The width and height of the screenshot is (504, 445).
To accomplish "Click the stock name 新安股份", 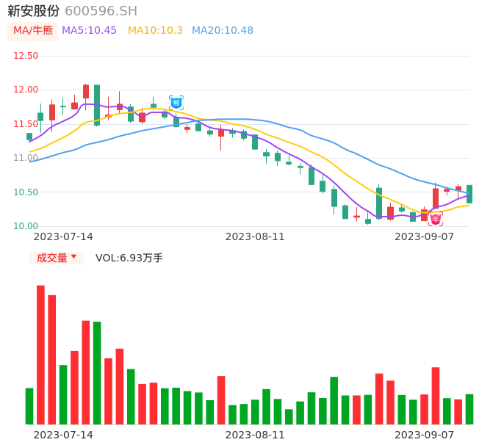I will 34,11.
